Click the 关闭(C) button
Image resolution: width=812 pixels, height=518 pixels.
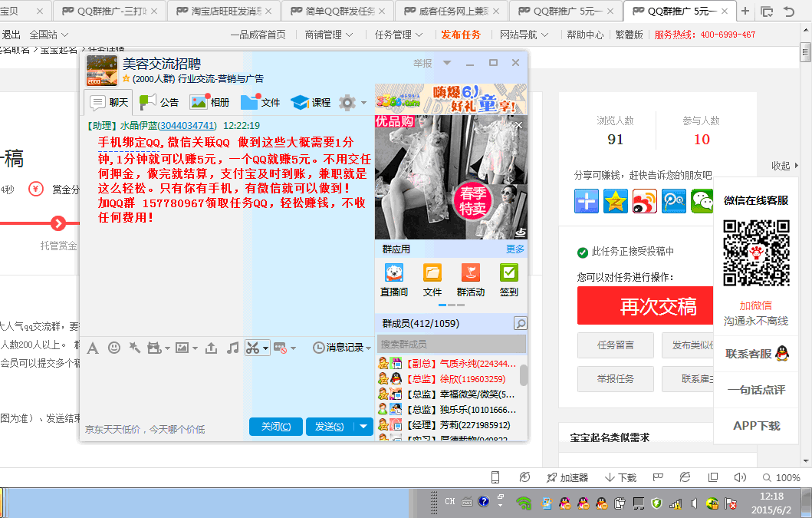(276, 427)
